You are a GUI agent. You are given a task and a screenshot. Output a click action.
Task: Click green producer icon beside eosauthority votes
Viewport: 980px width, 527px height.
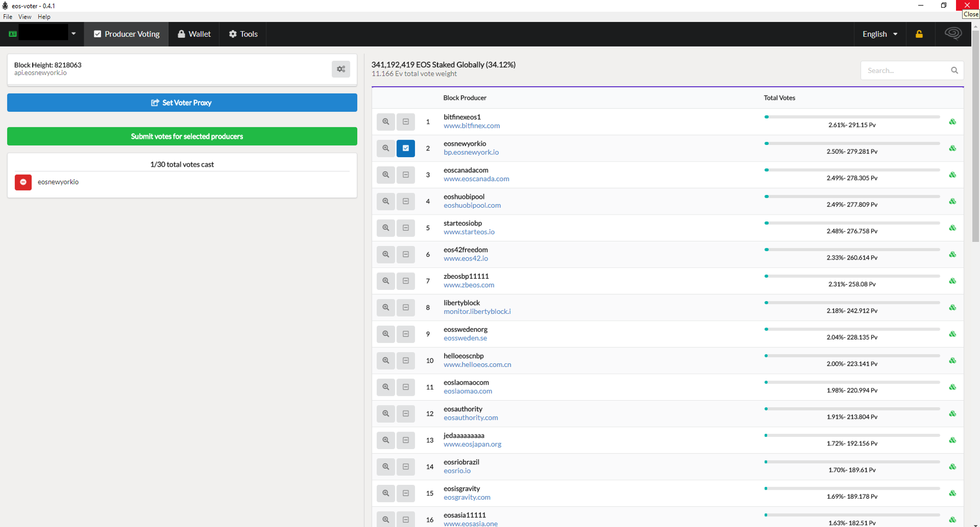pos(953,413)
